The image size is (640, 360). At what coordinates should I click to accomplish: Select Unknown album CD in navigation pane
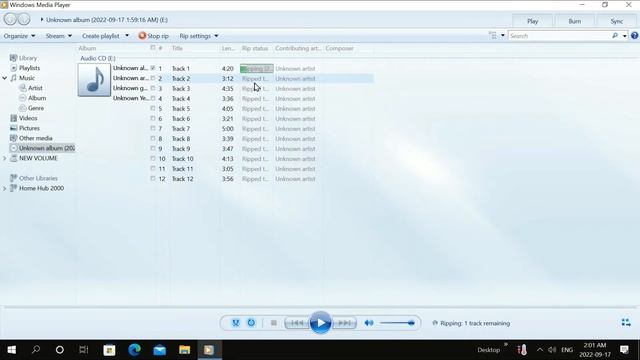click(x=42, y=148)
